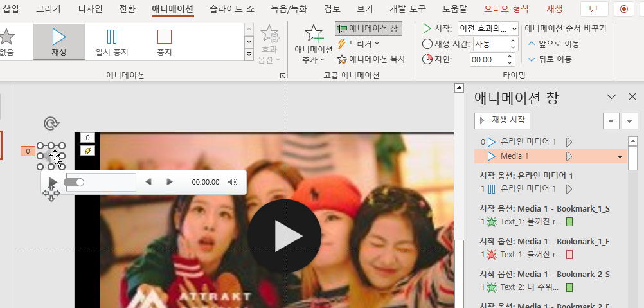Open Effect Options (효과 옵션)
Image resolution: width=644 pixels, height=308 pixels.
coord(269,44)
